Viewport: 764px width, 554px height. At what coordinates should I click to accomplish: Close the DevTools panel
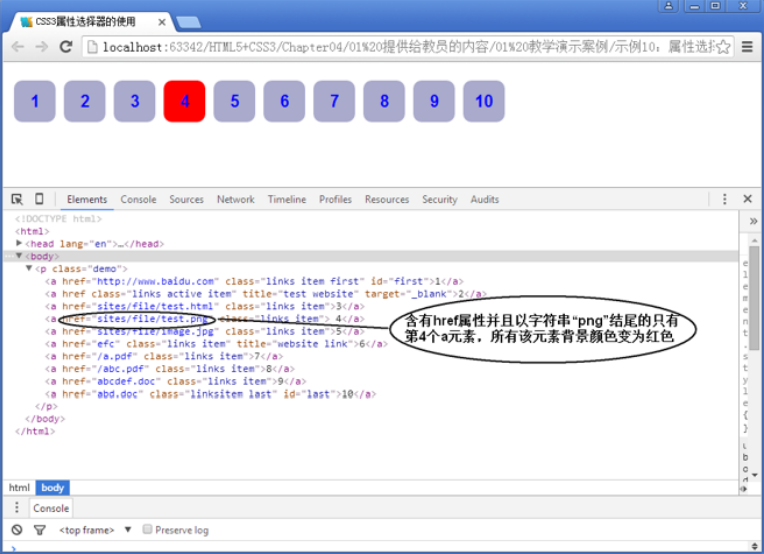(x=747, y=199)
